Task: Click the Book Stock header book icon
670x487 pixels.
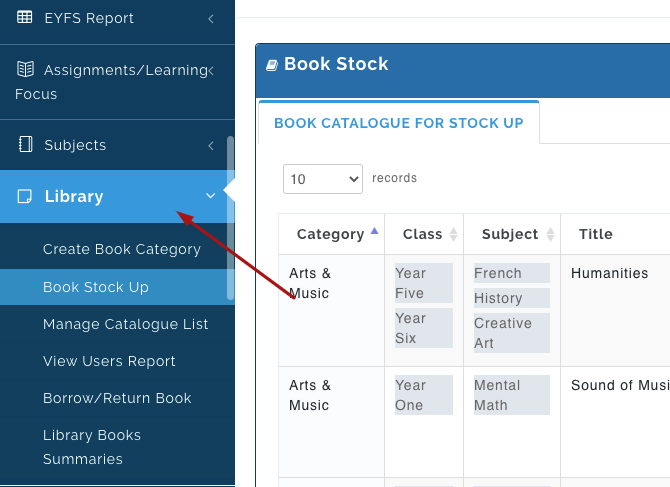Action: point(272,65)
